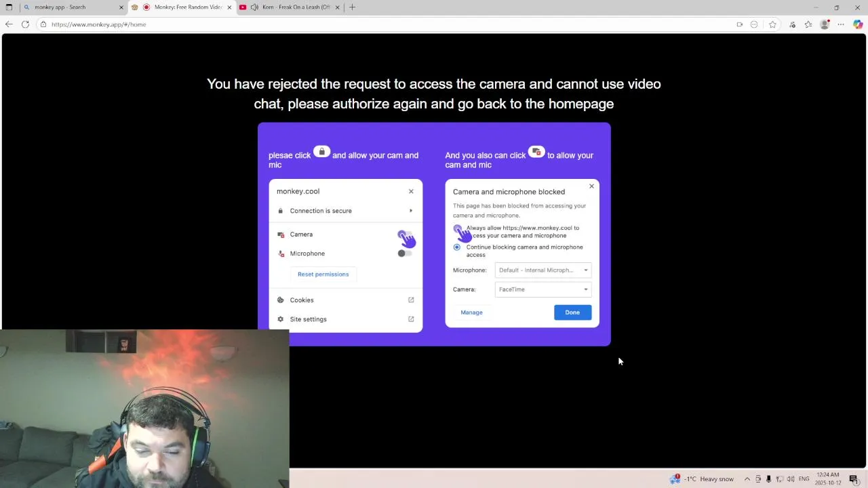
Task: Expand Connection is secure arrow
Action: click(411, 211)
